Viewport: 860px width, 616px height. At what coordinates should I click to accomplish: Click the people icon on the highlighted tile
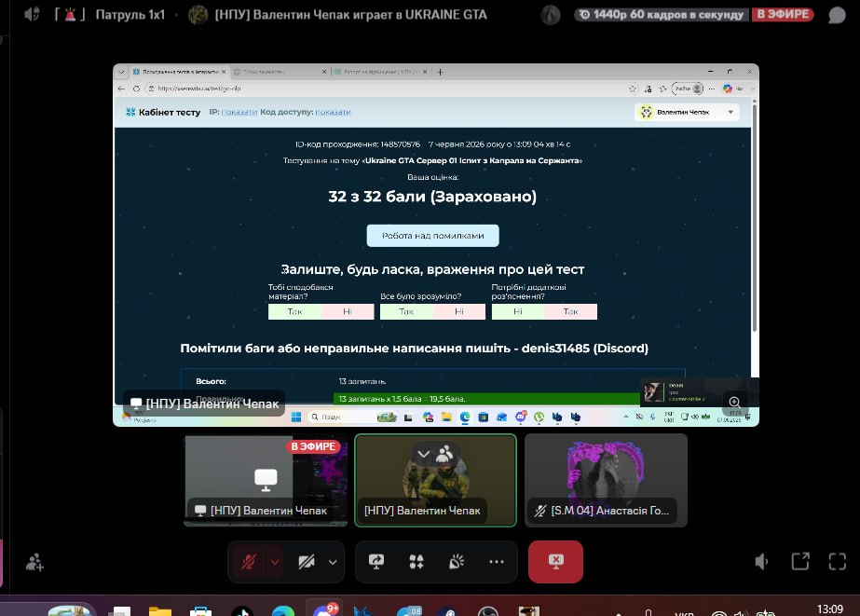point(444,454)
